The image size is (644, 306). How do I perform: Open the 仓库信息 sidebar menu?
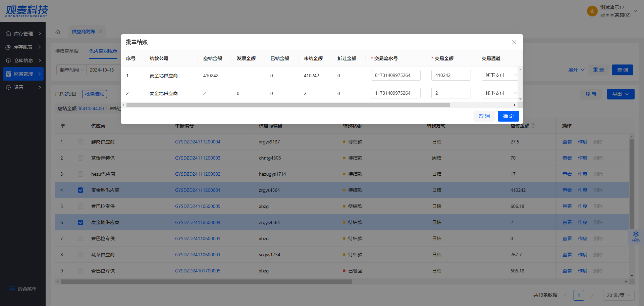23,60
